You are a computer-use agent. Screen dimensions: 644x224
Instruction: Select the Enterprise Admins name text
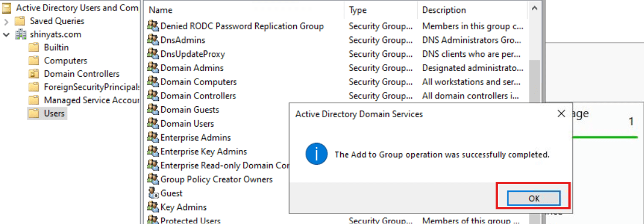point(195,138)
